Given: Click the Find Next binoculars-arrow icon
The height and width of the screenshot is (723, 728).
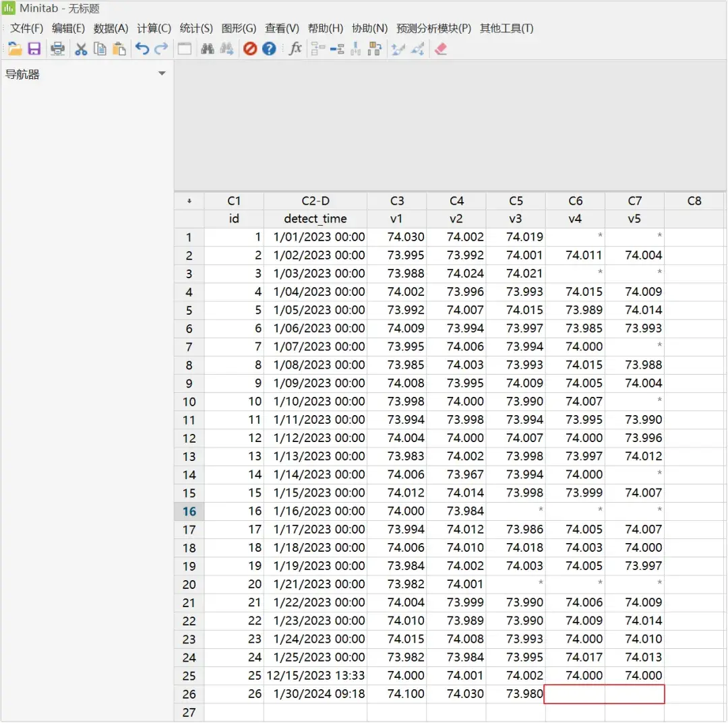Looking at the screenshot, I should (226, 49).
